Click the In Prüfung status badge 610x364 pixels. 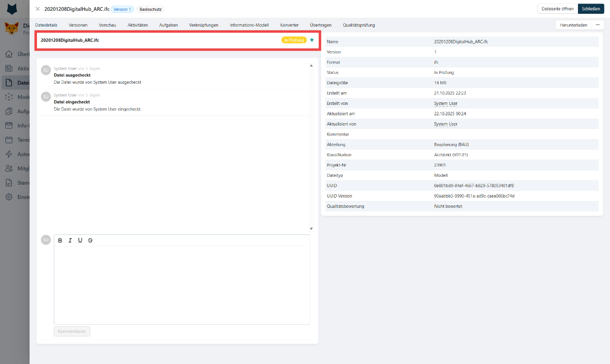coord(294,40)
